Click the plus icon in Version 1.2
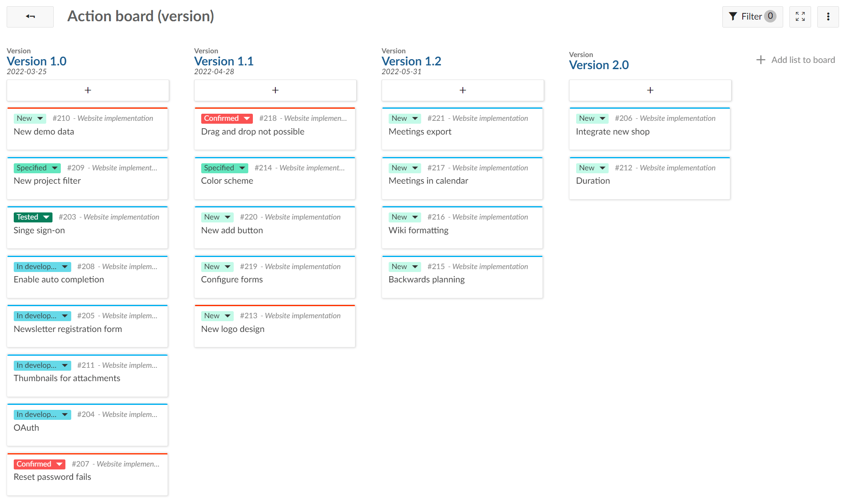Viewport: 844px width, 504px height. click(462, 90)
